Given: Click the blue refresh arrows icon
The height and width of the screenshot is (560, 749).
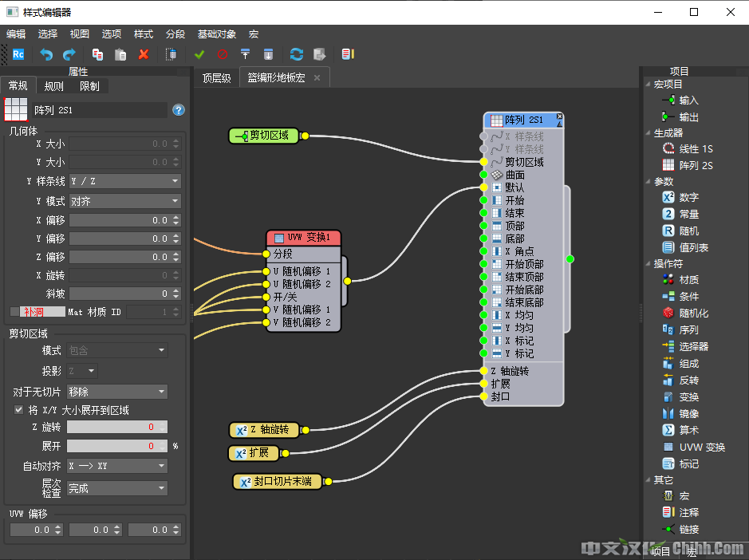Looking at the screenshot, I should point(297,54).
